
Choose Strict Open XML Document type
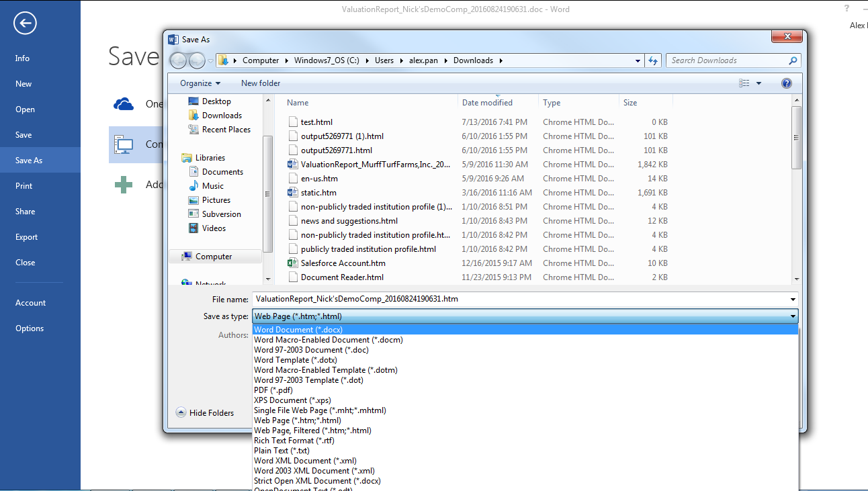(525, 481)
